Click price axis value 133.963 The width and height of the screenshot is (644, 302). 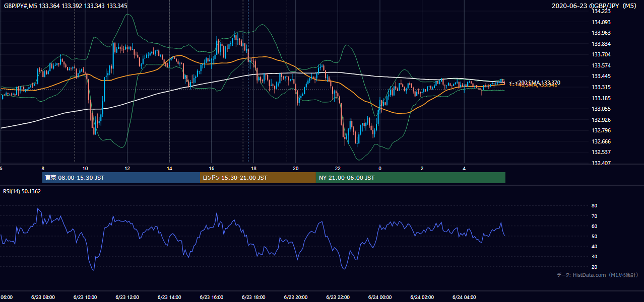[x=602, y=33]
